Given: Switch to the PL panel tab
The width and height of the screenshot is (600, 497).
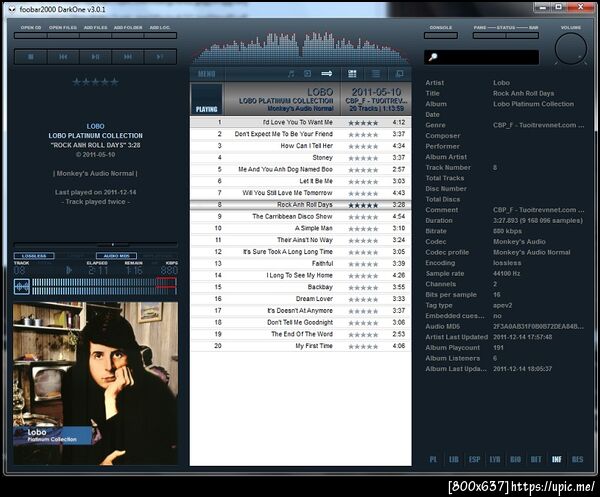Looking at the screenshot, I should pos(433,459).
